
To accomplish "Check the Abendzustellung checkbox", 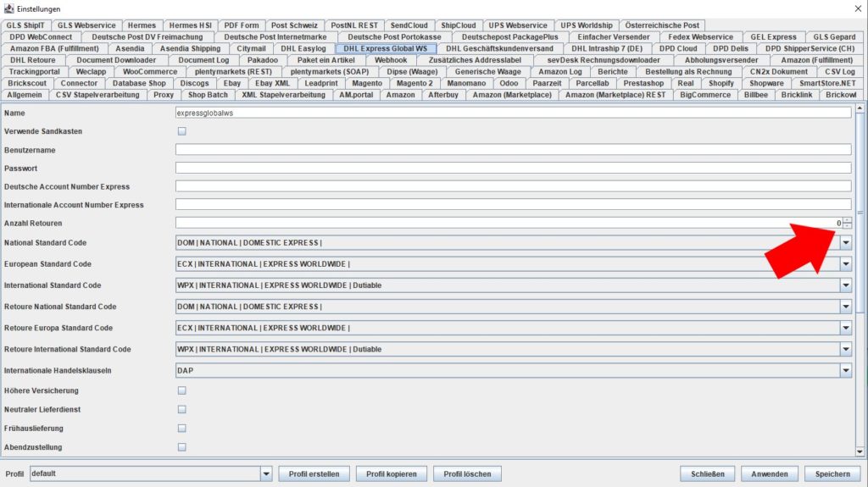I will [181, 447].
